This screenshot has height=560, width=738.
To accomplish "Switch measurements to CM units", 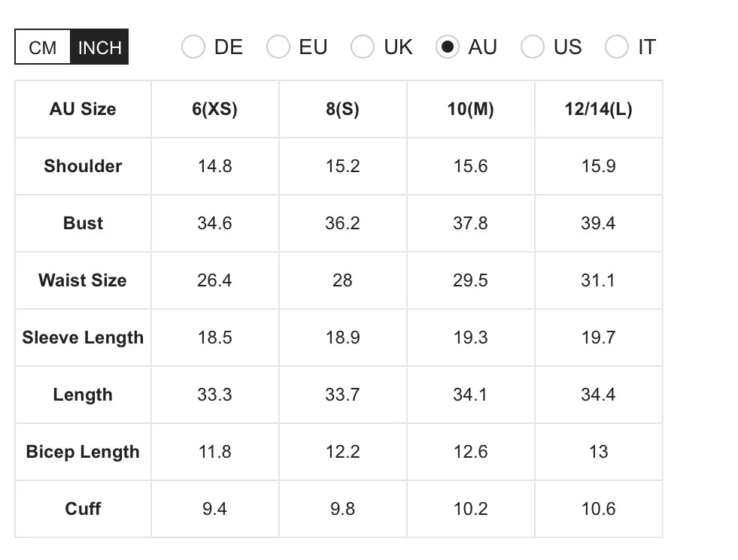I will (x=42, y=47).
